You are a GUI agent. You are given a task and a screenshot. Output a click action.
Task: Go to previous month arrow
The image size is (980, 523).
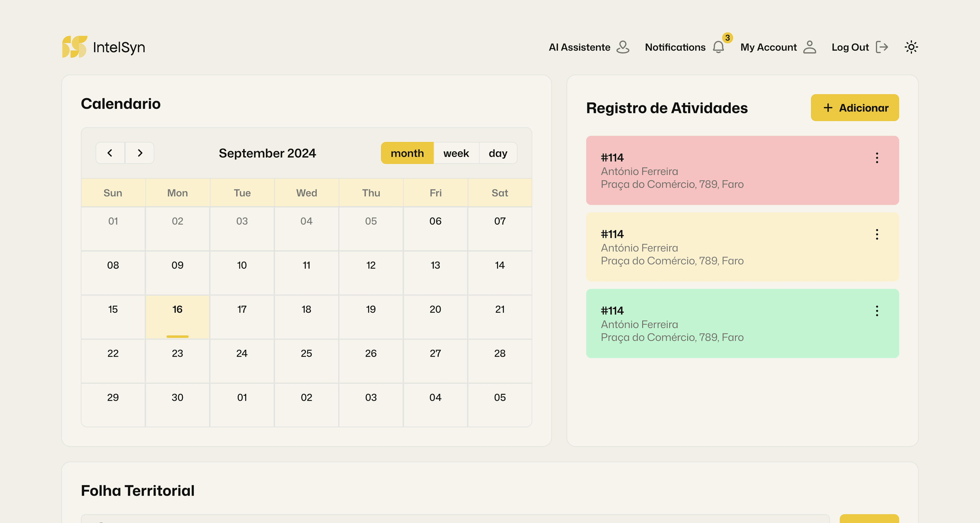110,153
